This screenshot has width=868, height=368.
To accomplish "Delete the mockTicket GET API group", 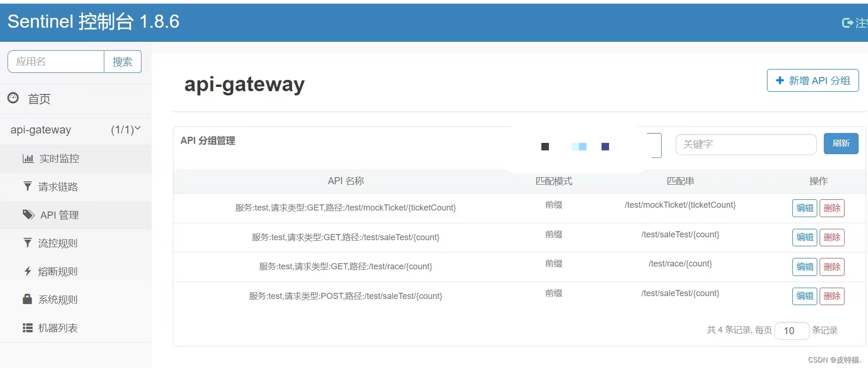I will [x=832, y=208].
